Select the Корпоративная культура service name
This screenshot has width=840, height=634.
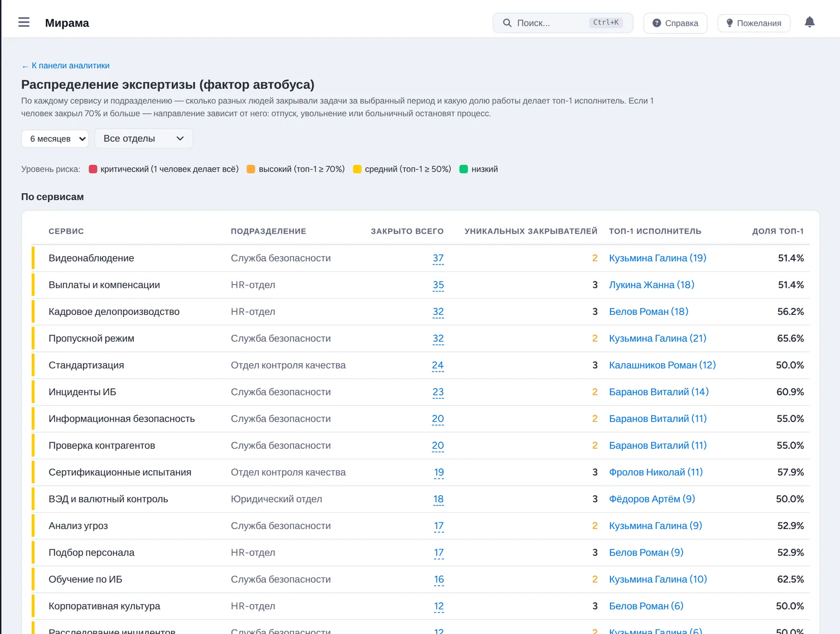104,606
